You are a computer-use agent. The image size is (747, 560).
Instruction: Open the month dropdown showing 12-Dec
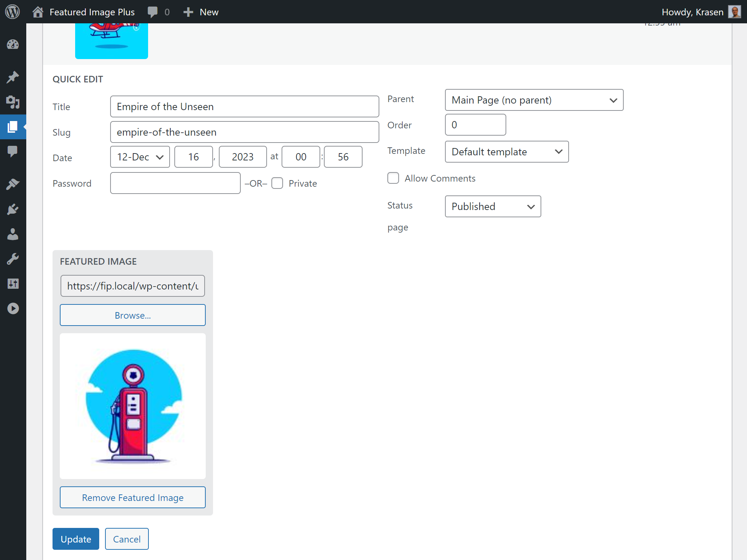[140, 157]
